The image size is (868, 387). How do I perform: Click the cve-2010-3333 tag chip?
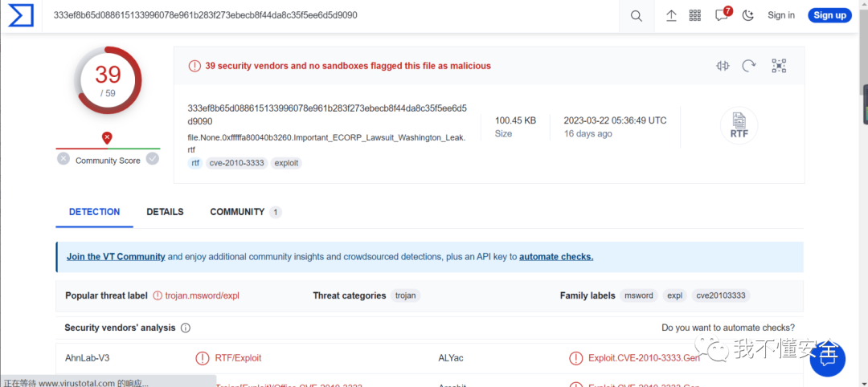(x=237, y=163)
